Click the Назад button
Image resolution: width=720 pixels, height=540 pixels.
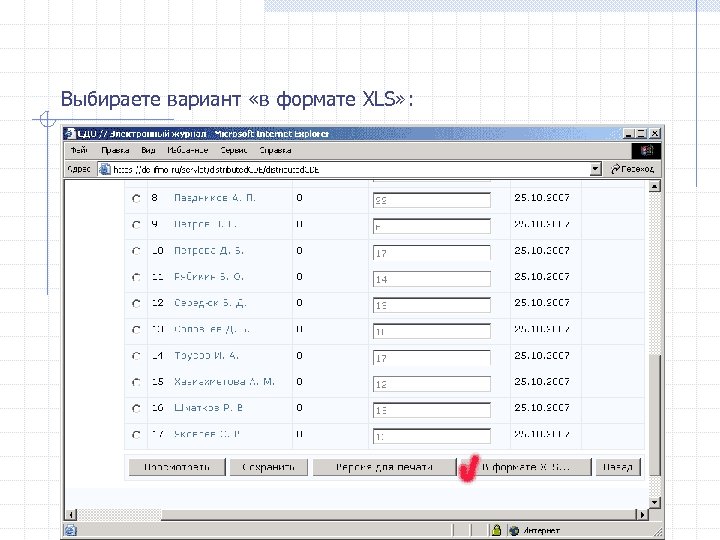pos(618,467)
